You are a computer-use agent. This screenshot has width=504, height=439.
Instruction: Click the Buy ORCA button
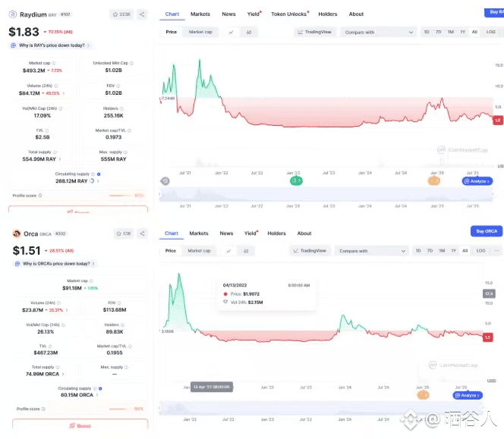pos(487,231)
